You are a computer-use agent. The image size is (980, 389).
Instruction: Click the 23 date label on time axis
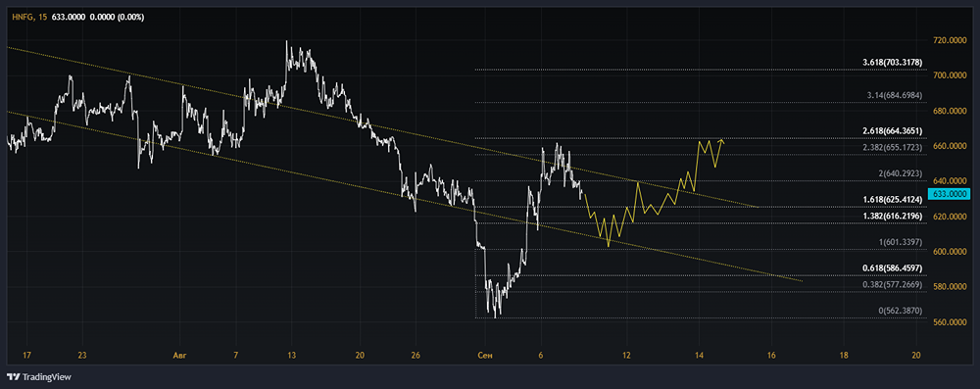point(82,356)
